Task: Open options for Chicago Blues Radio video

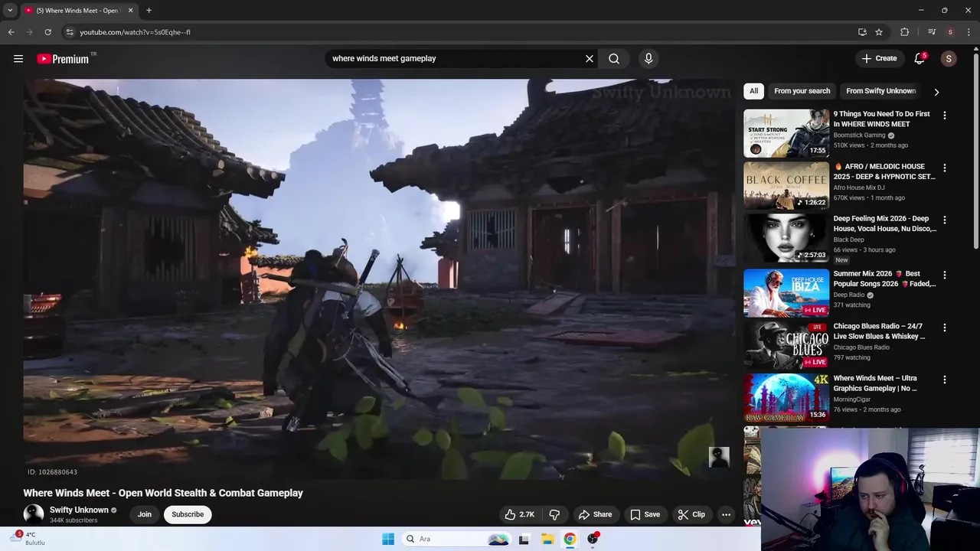Action: [x=944, y=328]
